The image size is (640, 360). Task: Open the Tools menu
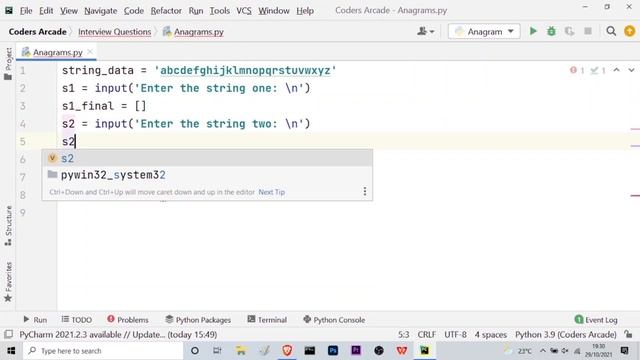(220, 11)
